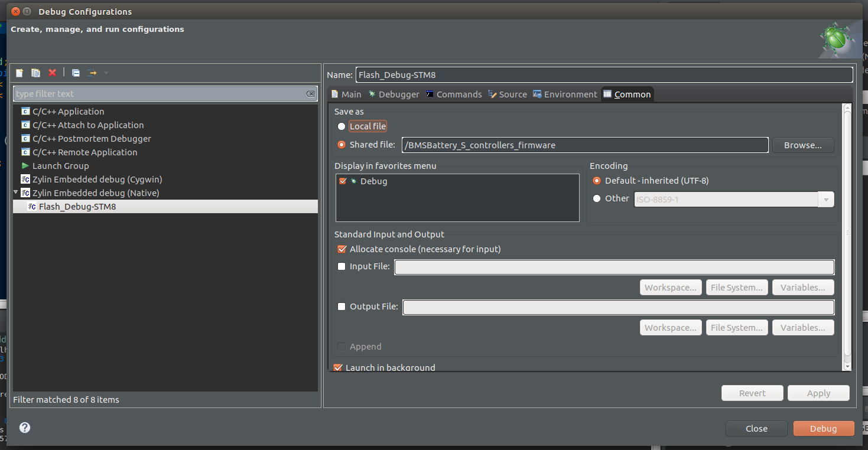Click the Input File path field
The width and height of the screenshot is (868, 450).
(615, 268)
